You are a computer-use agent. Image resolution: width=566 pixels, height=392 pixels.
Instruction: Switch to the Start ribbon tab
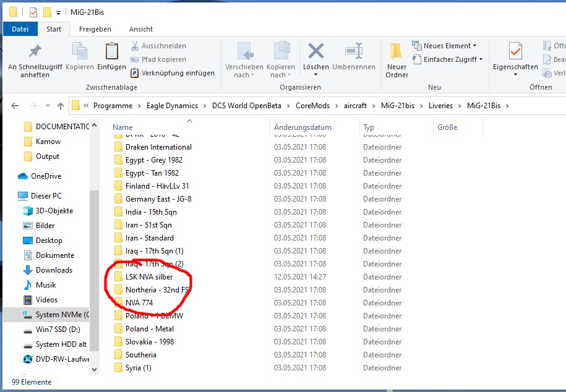[x=53, y=29]
